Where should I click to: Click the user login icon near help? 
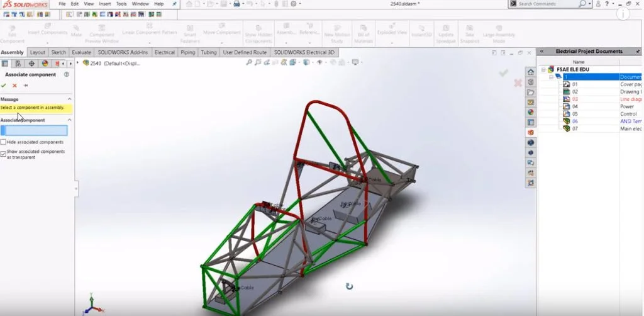598,4
